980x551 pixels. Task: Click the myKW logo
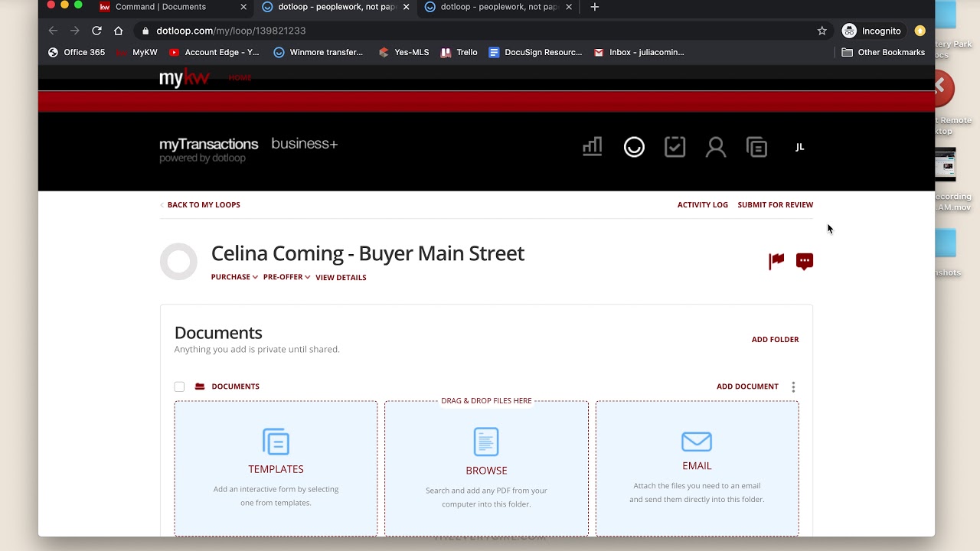click(184, 77)
